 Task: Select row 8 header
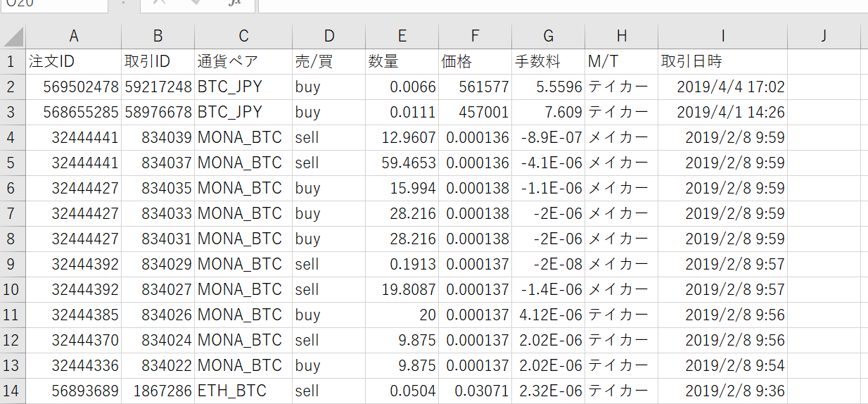tap(12, 239)
